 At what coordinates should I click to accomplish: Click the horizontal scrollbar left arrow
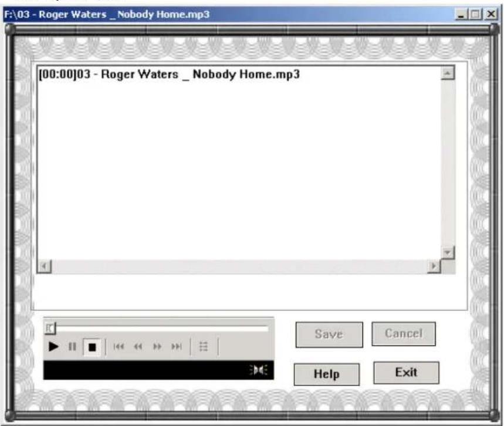(45, 266)
